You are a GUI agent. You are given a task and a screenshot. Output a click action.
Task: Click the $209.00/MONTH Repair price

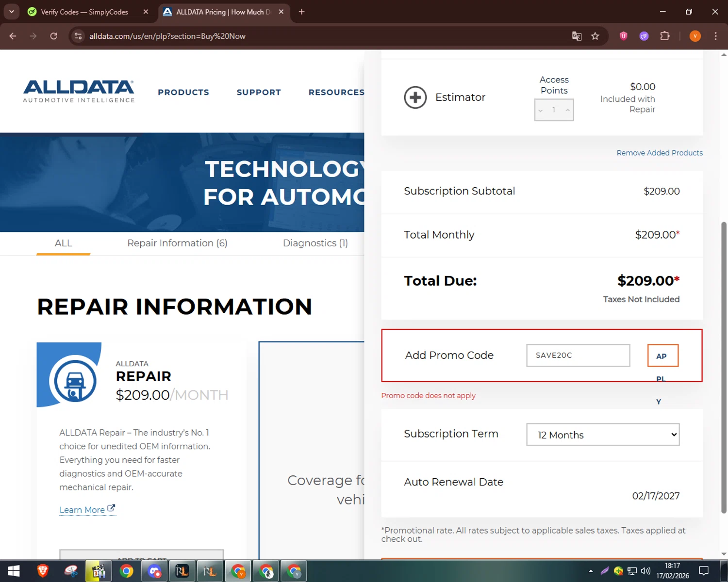(x=172, y=395)
